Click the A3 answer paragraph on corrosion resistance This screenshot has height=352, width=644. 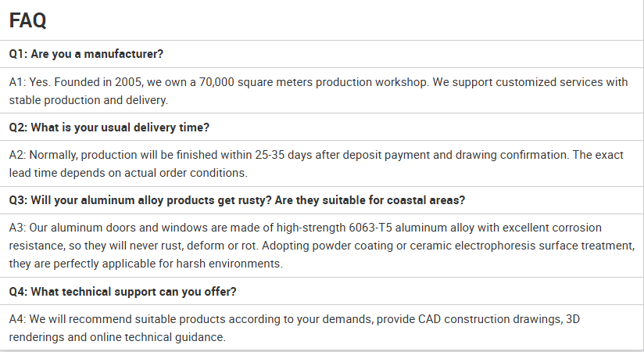pyautogui.click(x=321, y=246)
